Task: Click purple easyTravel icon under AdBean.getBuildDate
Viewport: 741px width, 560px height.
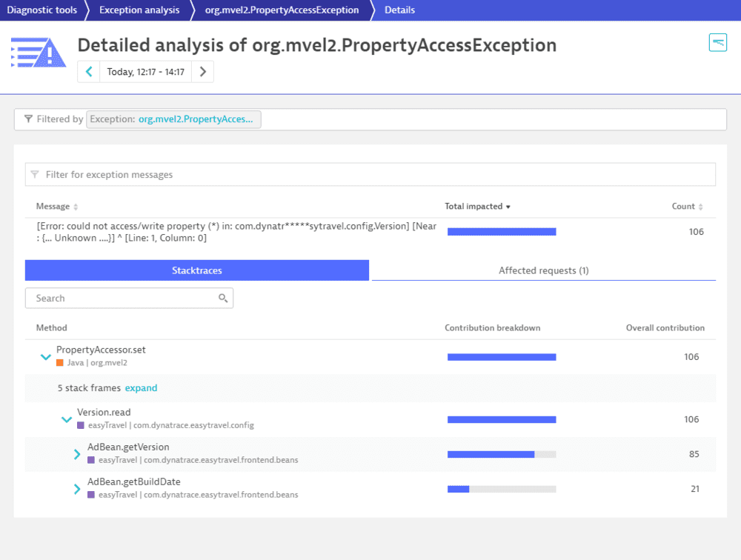Action: point(91,495)
